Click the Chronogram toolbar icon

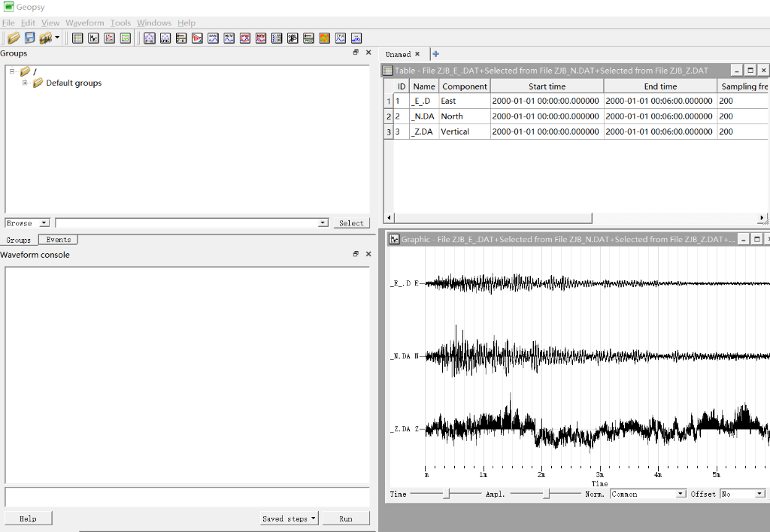126,38
